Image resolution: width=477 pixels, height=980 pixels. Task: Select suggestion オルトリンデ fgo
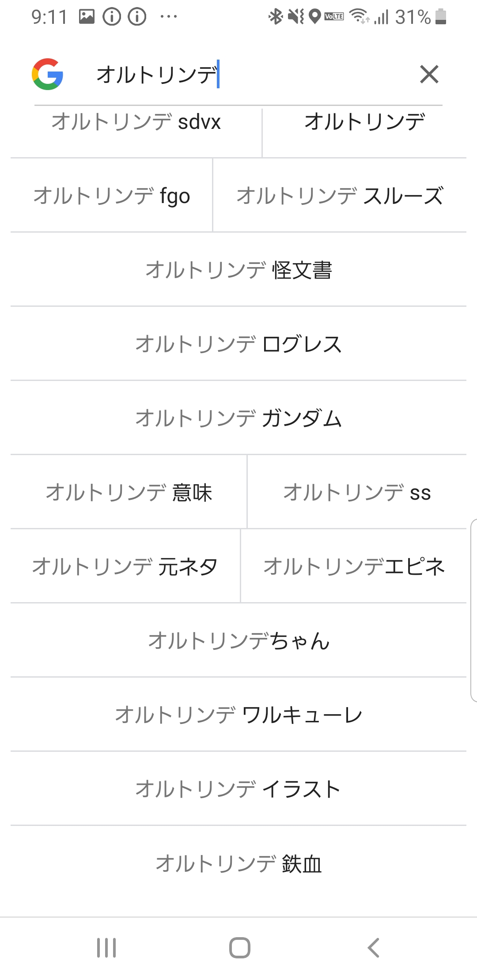point(112,196)
